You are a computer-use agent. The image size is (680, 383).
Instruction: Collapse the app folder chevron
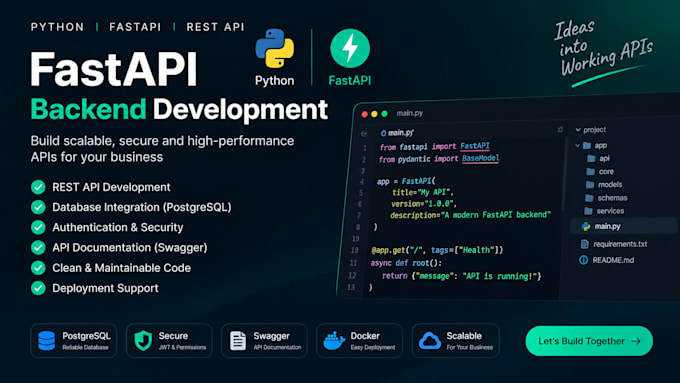click(x=577, y=145)
